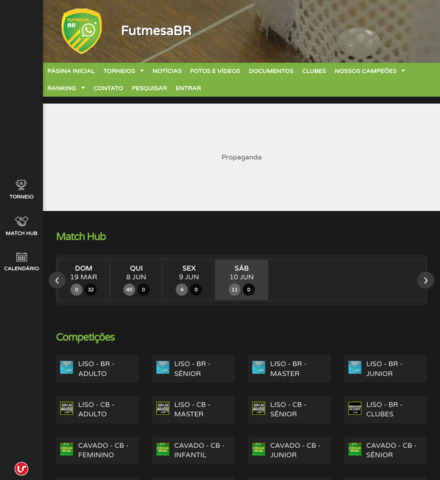Image resolution: width=440 pixels, height=480 pixels.
Task: Open the Torneio trophy icon in sidebar
Action: 21,184
